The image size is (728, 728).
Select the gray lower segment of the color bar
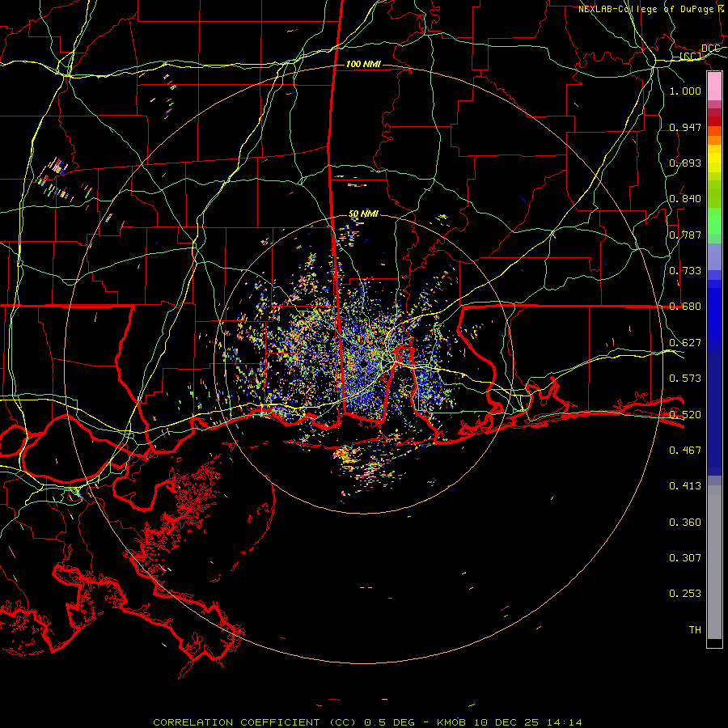(714, 562)
